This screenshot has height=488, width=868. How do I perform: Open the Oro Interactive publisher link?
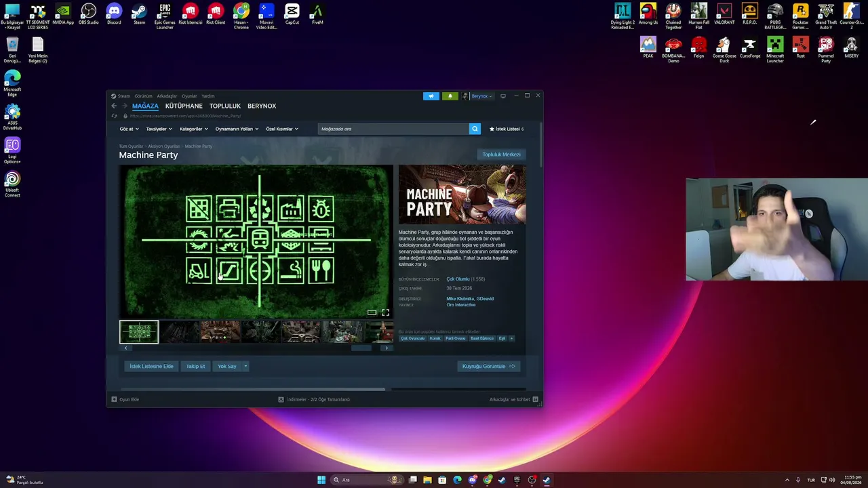pos(461,305)
